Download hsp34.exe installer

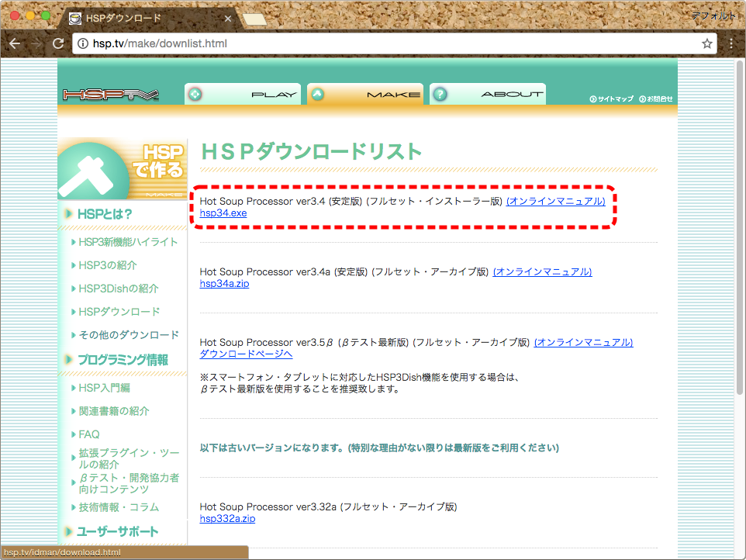coord(223,213)
